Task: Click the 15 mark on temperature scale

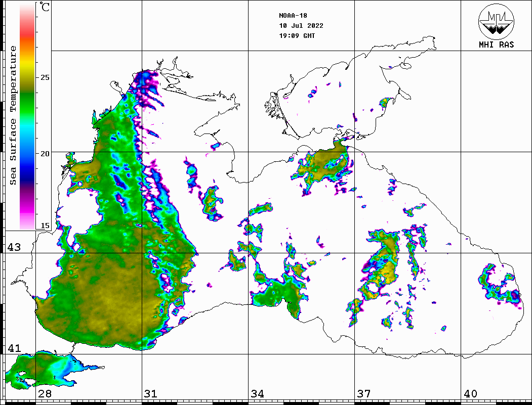Action: tap(45, 226)
